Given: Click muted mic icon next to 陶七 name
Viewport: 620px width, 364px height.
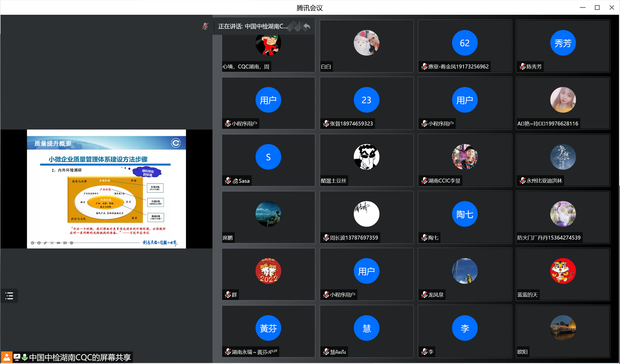Looking at the screenshot, I should [x=424, y=238].
